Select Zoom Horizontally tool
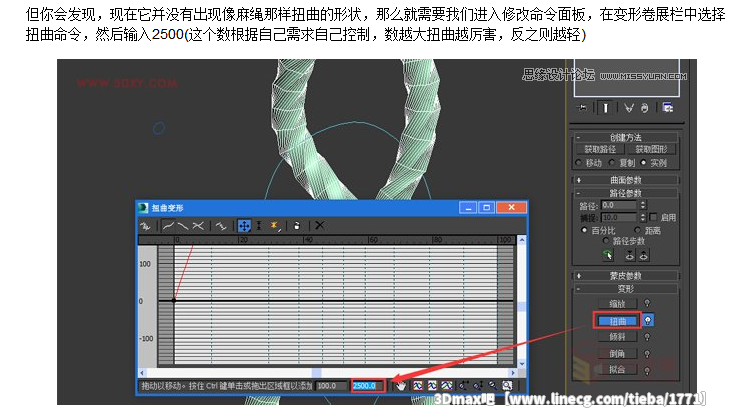Screen dimensions: 746x418 [x=464, y=386]
